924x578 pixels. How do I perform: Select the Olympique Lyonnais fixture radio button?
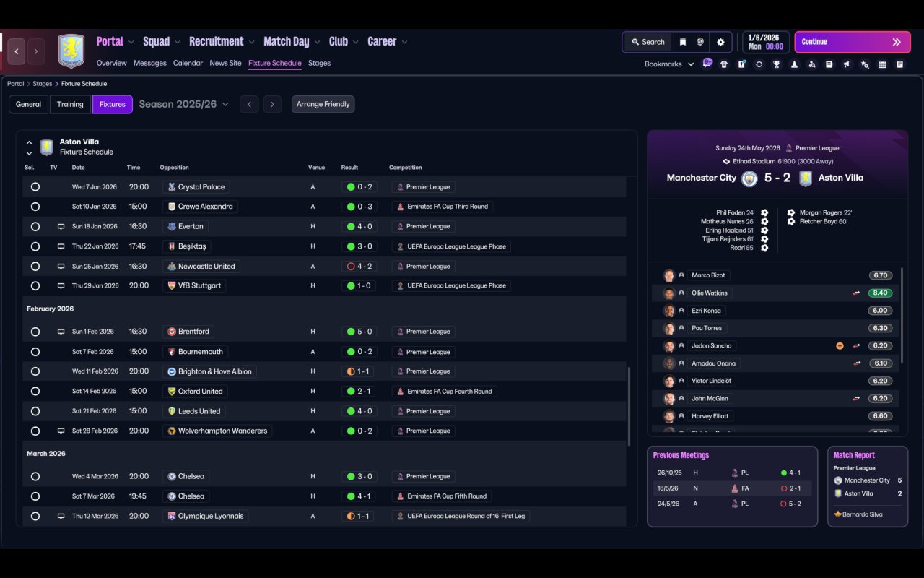click(x=35, y=517)
